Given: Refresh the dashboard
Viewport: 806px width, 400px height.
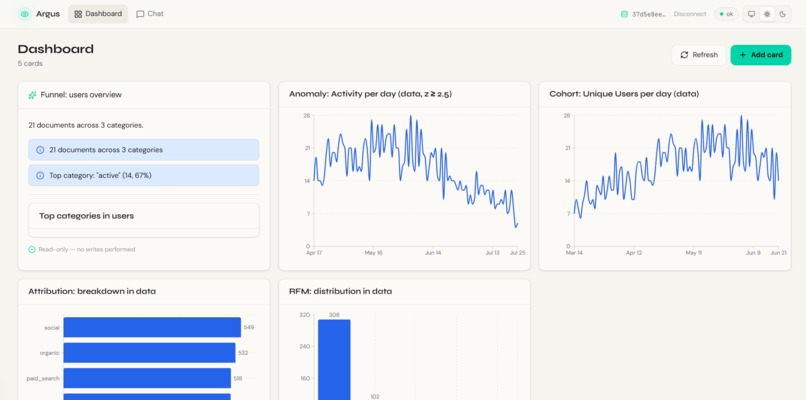Looking at the screenshot, I should 699,55.
